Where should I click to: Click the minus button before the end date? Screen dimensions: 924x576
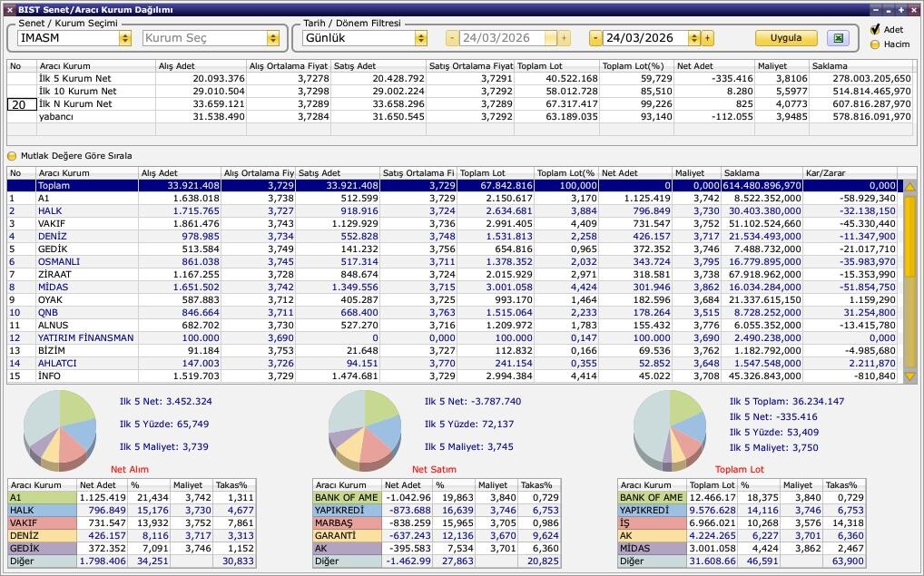pos(595,38)
